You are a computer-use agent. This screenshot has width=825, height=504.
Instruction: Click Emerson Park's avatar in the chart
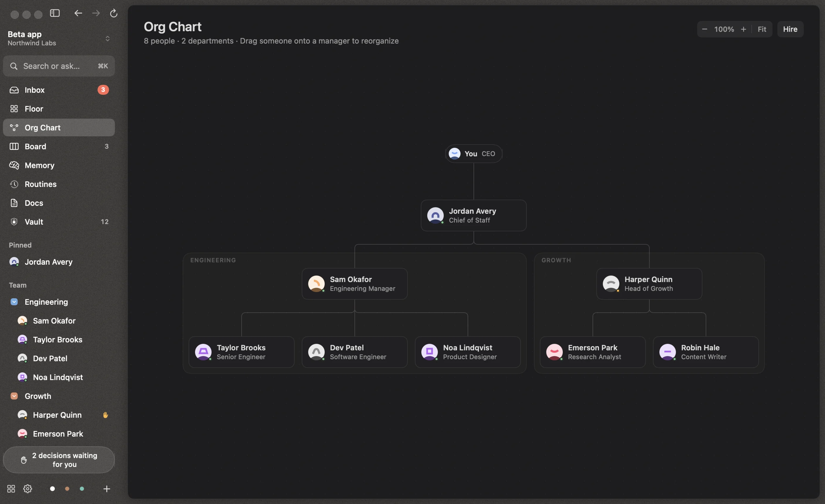554,352
